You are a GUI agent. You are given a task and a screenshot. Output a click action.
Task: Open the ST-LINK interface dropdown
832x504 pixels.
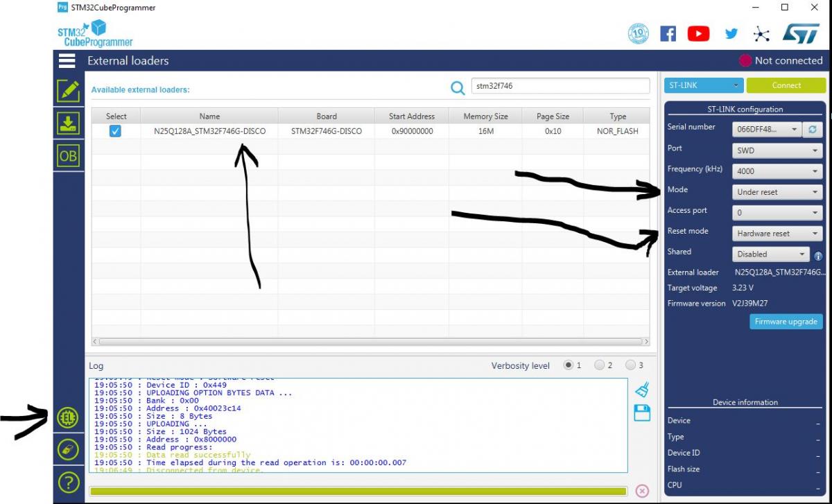(704, 85)
